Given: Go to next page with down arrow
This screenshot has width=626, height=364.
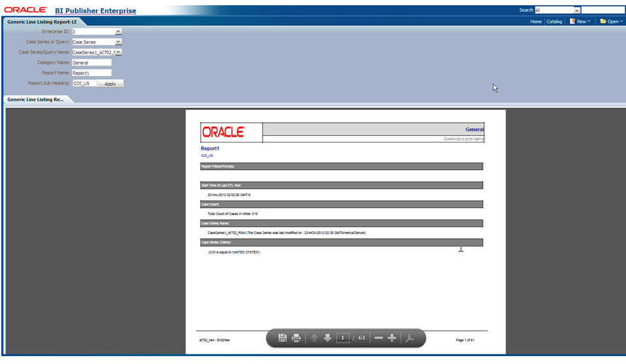Looking at the screenshot, I should [327, 338].
